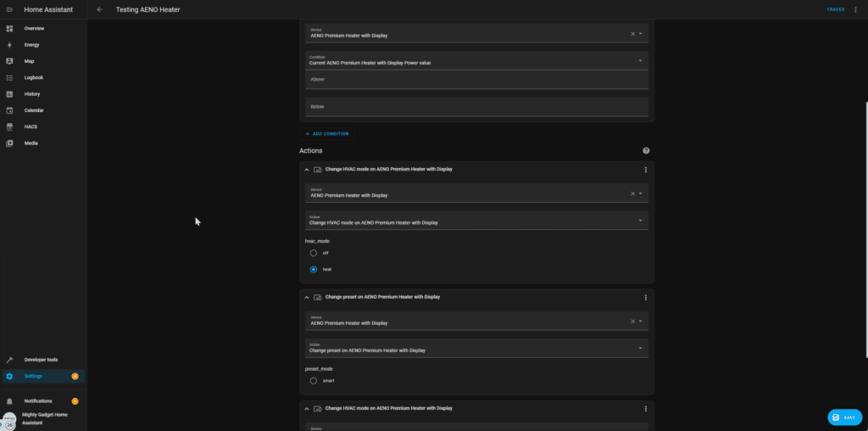Click the back arrow beside Testing AENO Heater
The width and height of the screenshot is (868, 431).
(99, 9)
